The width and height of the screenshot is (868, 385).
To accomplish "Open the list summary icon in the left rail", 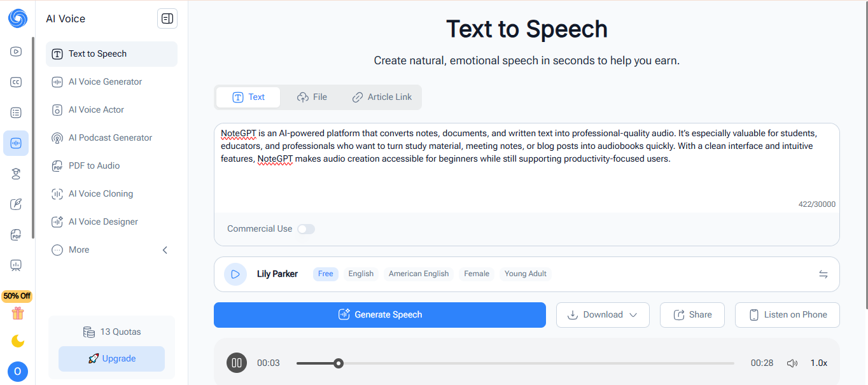I will (16, 113).
